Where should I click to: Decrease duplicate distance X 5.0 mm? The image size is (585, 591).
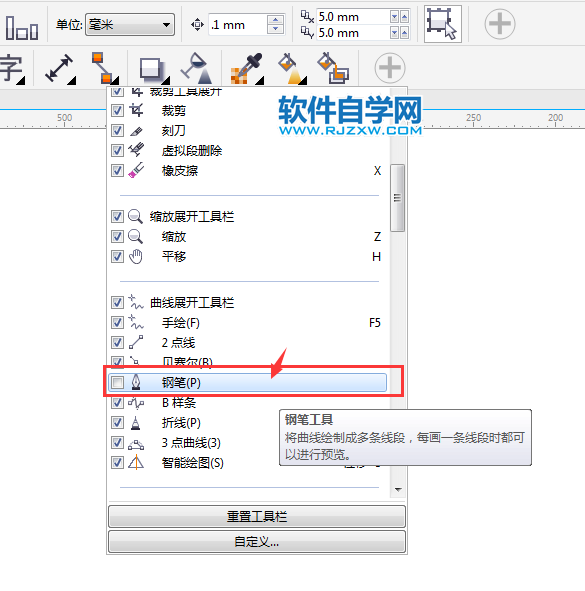pyautogui.click(x=395, y=17)
